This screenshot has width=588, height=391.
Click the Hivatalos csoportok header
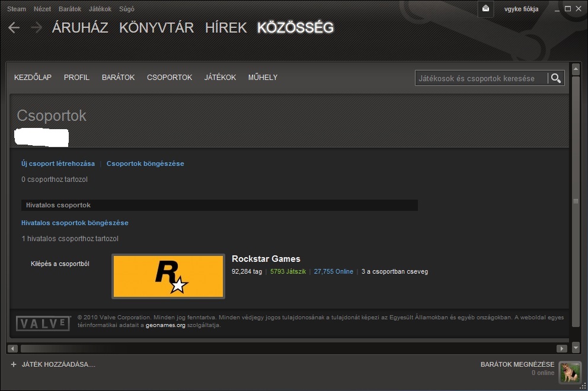(219, 205)
